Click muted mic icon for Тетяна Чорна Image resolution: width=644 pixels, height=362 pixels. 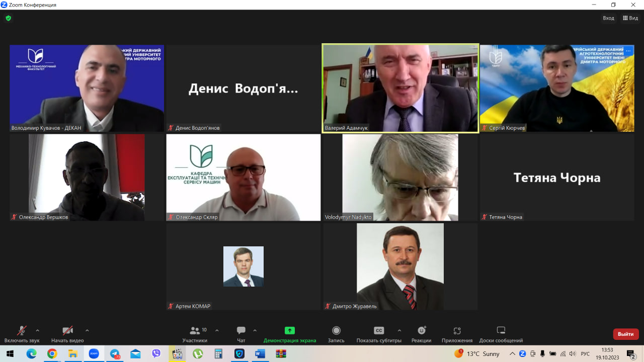(x=485, y=217)
